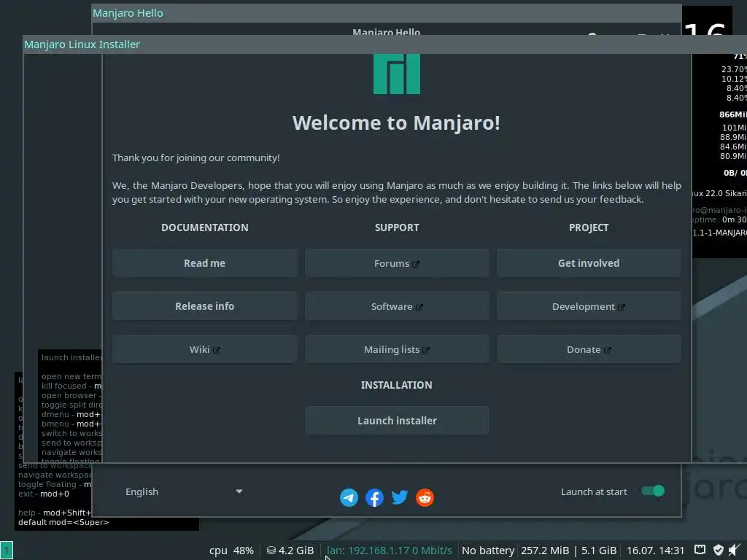The height and width of the screenshot is (560, 747).
Task: Click the Read me button
Action: pos(205,262)
